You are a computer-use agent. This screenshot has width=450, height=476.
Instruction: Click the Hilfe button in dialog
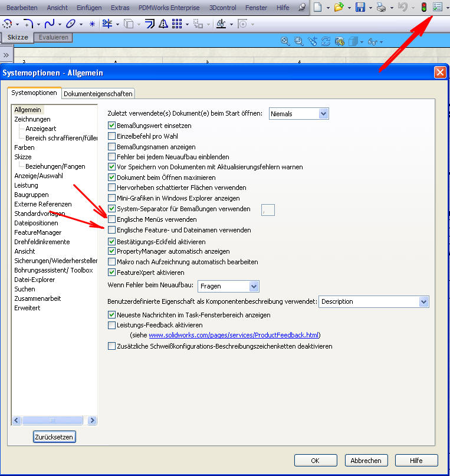416,460
